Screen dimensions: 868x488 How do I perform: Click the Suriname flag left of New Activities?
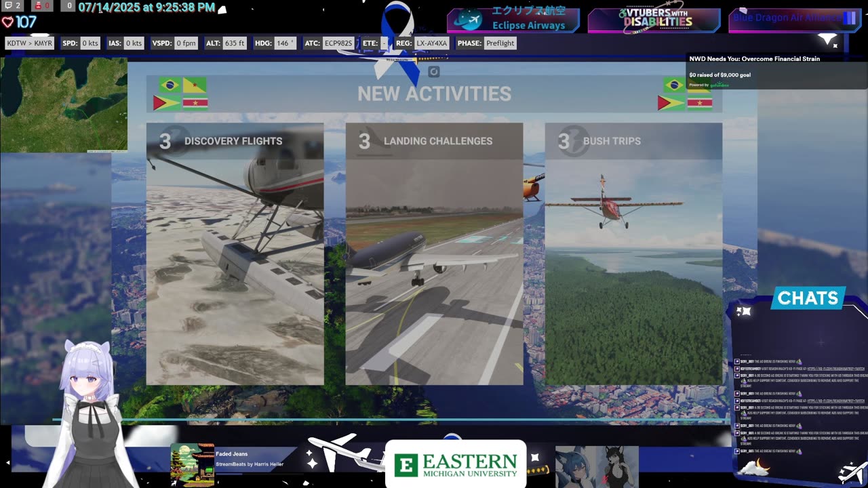click(195, 103)
